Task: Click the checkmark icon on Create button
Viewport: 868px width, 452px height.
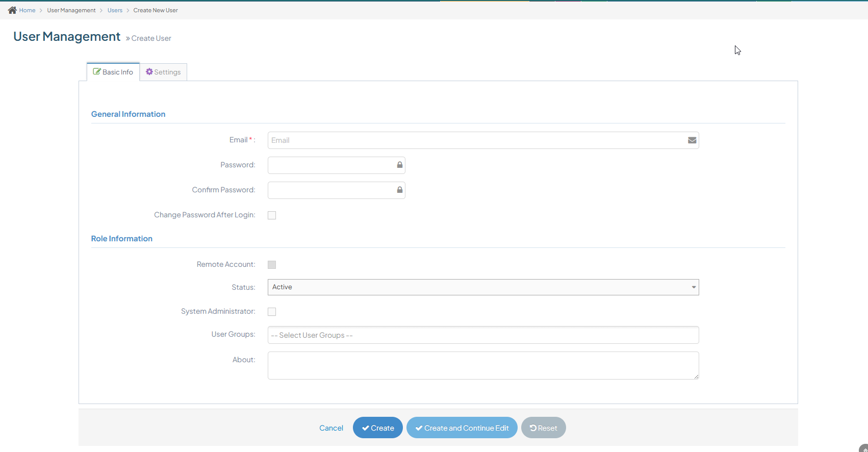Action: click(x=365, y=428)
